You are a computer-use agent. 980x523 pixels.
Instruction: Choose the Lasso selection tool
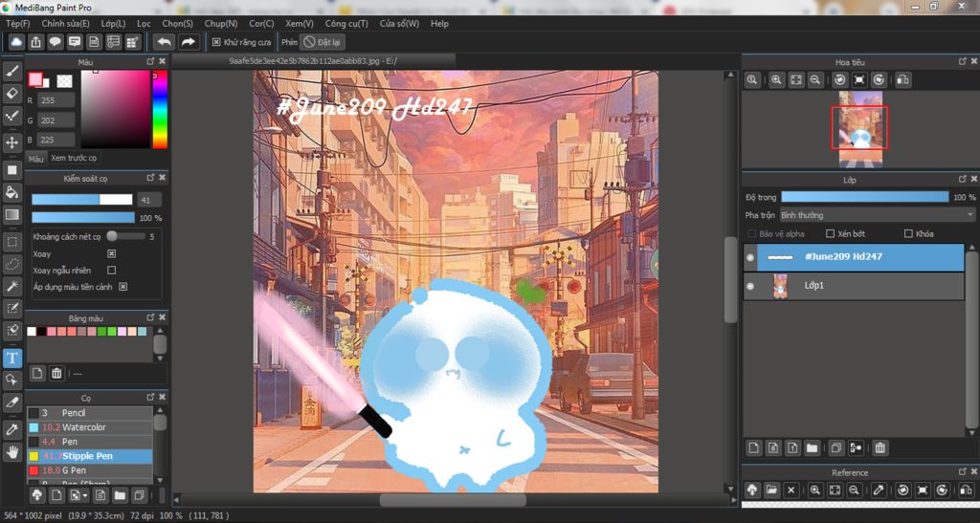coord(11,264)
